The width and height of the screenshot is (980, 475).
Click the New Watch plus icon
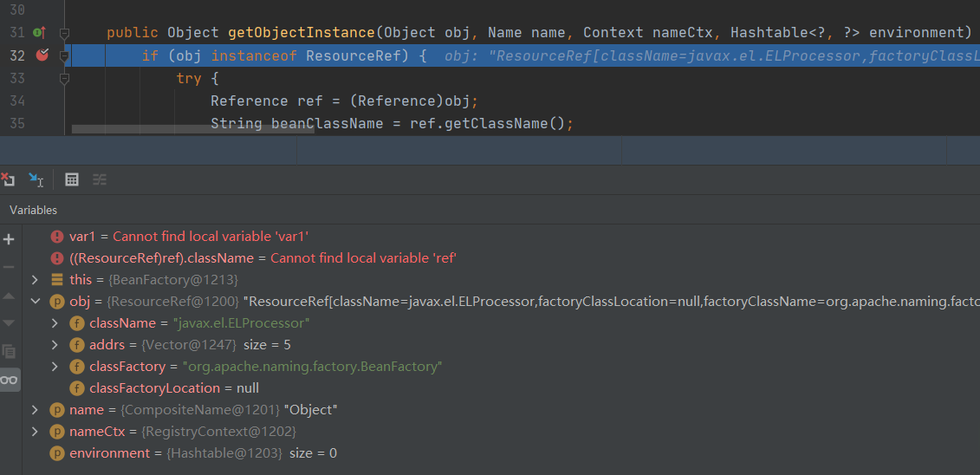[10, 239]
